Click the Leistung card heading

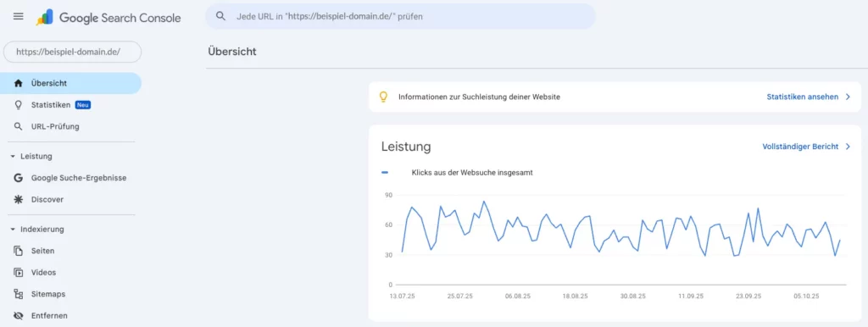point(406,147)
